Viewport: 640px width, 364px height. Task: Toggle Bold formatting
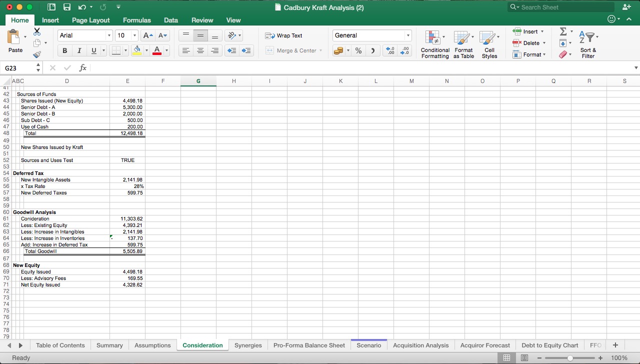(x=64, y=50)
